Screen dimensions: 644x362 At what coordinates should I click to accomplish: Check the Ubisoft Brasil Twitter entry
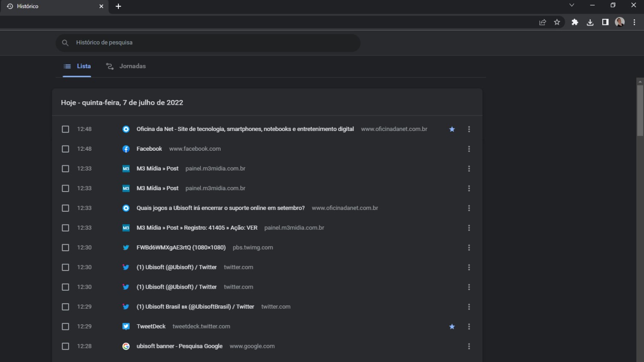pos(65,307)
